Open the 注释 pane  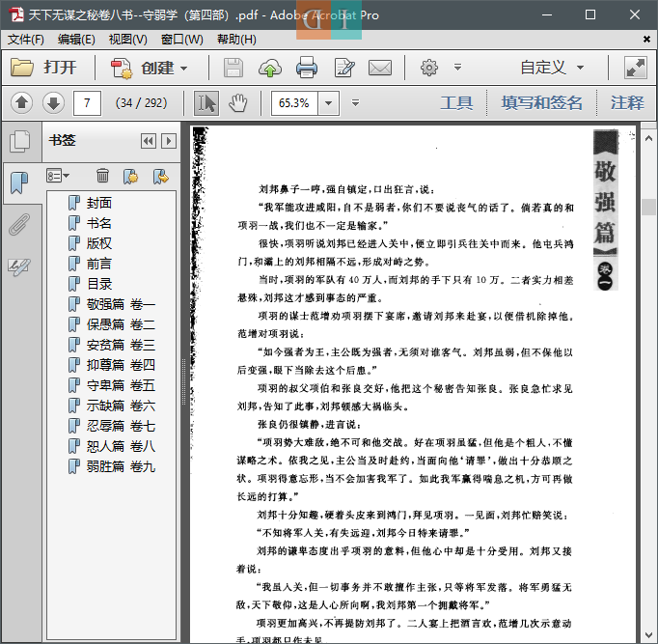pos(627,103)
